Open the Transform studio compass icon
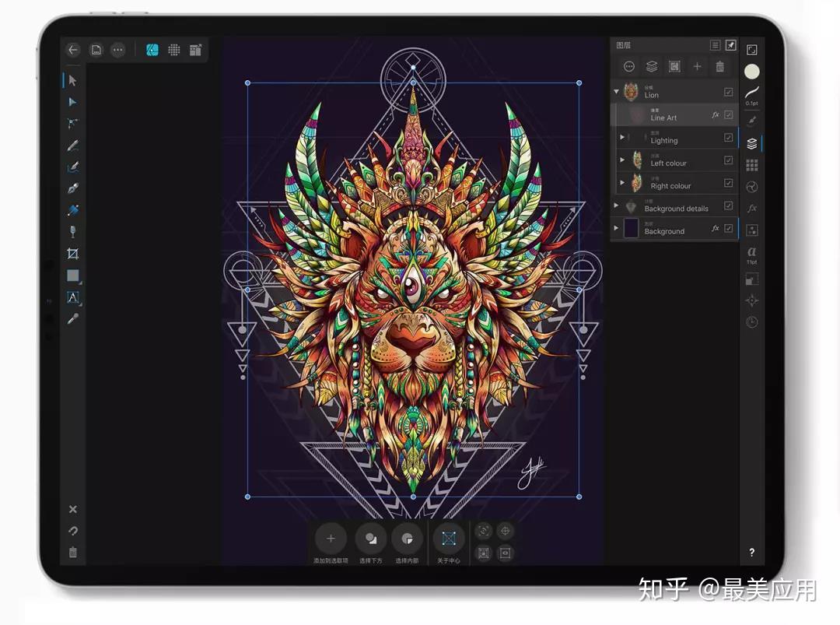The image size is (840, 625). click(752, 300)
